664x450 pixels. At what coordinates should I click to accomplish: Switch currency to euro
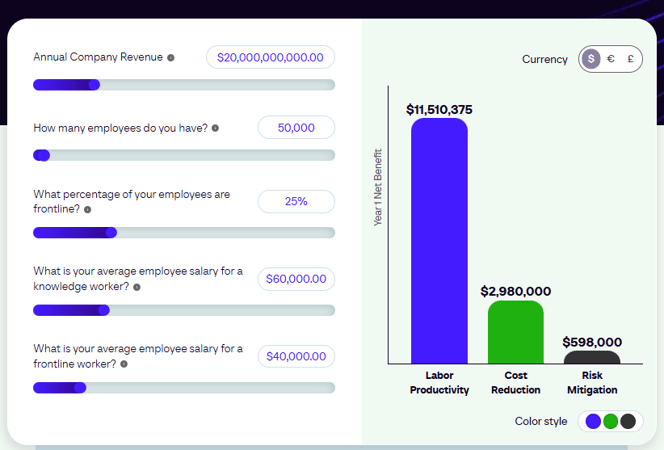(x=611, y=59)
